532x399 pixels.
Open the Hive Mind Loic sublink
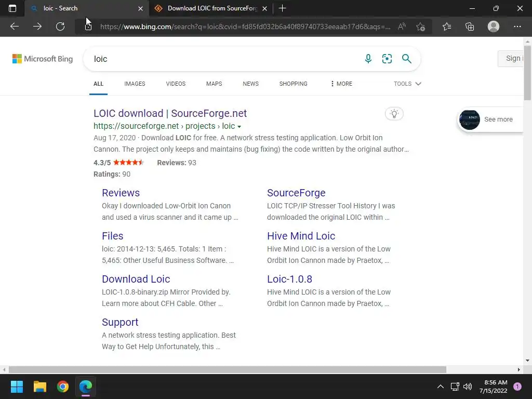coord(301,236)
